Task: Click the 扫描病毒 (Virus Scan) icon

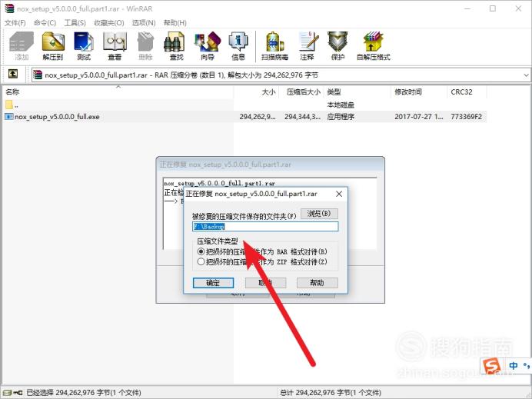Action: pos(274,46)
